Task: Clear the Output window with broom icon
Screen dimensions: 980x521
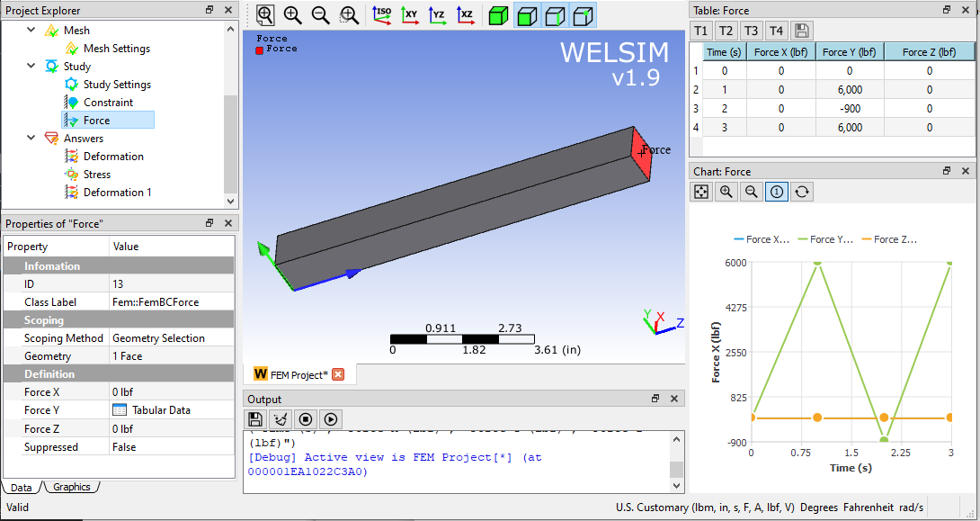Action: tap(281, 419)
